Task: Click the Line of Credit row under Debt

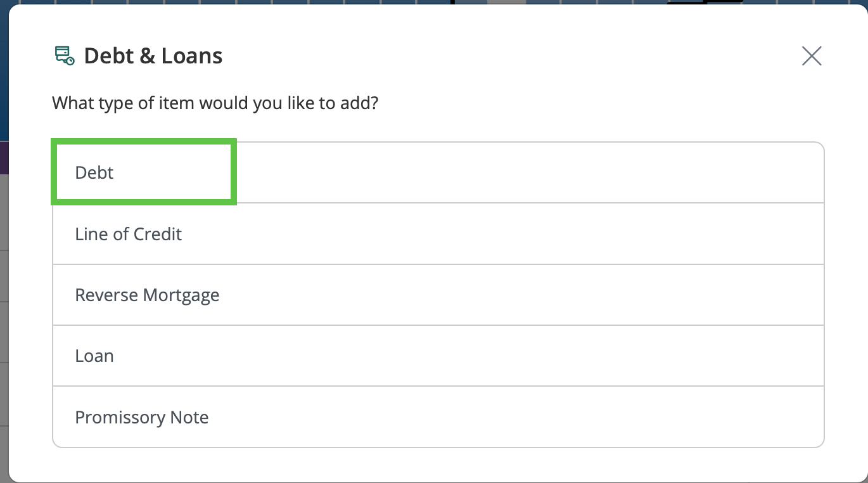Action: pyautogui.click(x=438, y=234)
